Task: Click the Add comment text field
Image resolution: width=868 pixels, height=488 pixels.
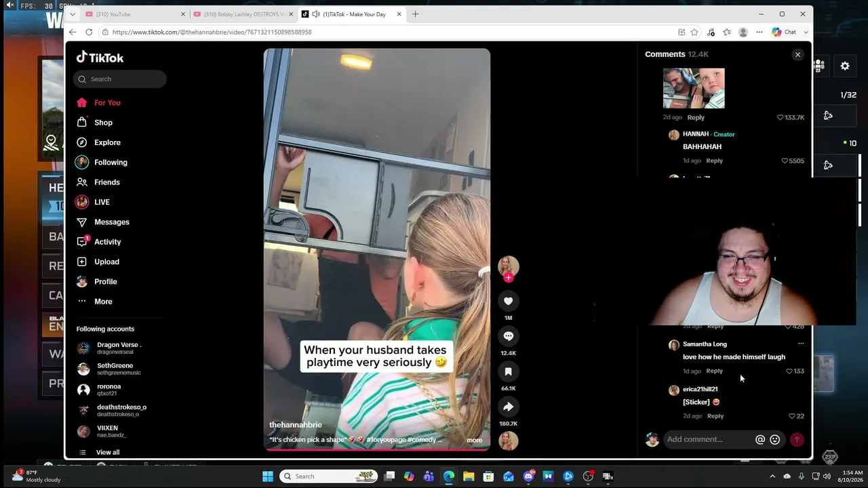Action: [x=708, y=439]
